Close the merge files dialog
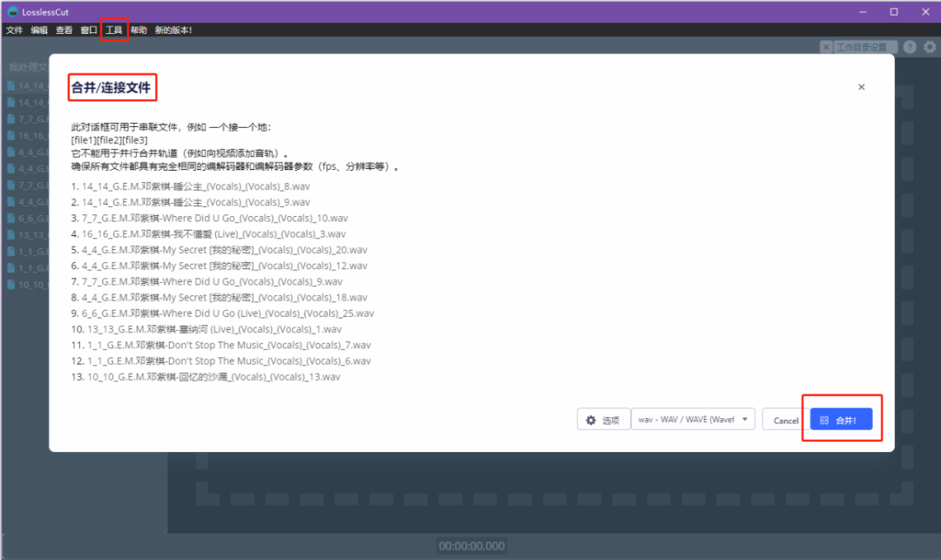 (861, 87)
